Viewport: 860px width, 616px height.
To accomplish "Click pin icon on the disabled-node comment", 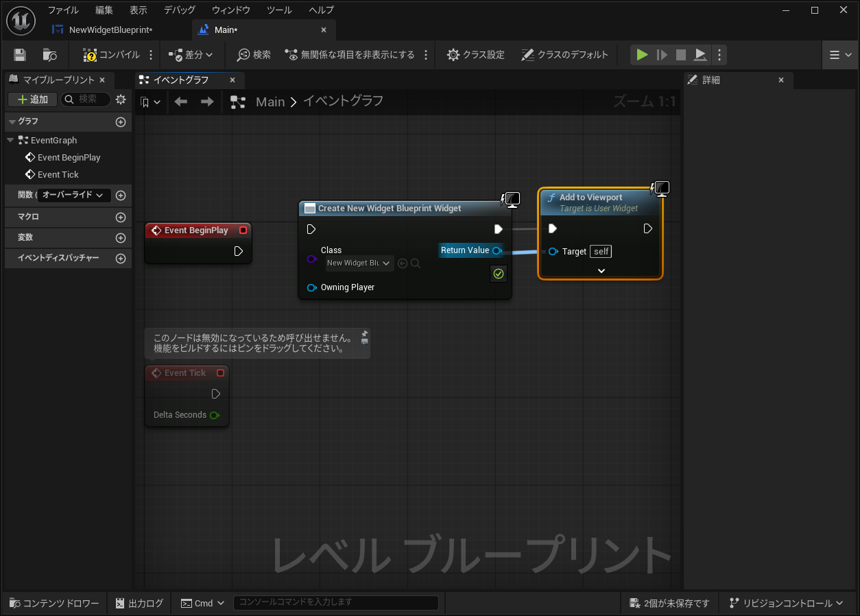I will (364, 334).
